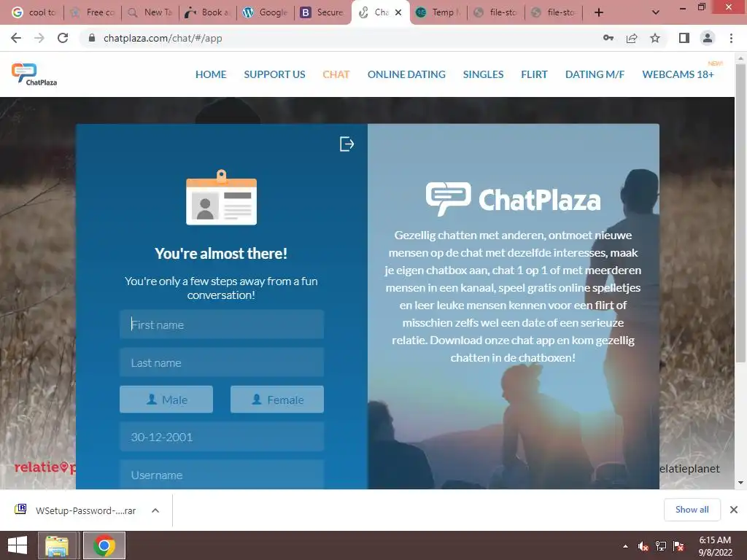Click the relatieplanet text at bottom right
This screenshot has width=747, height=560.
click(689, 469)
